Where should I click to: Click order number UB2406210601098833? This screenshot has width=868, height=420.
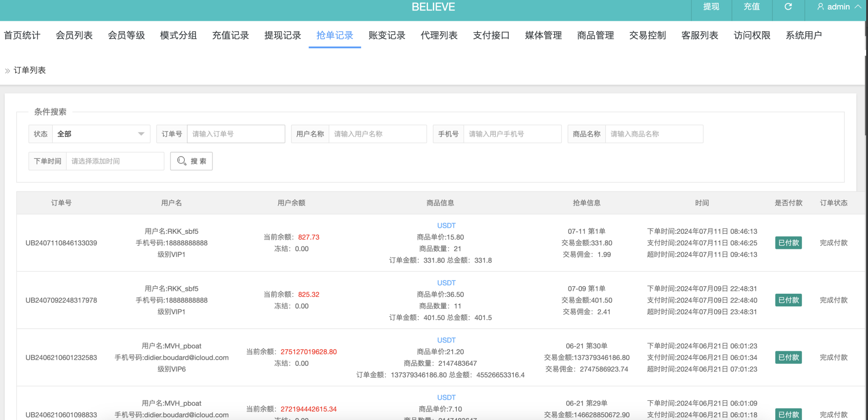pyautogui.click(x=61, y=415)
